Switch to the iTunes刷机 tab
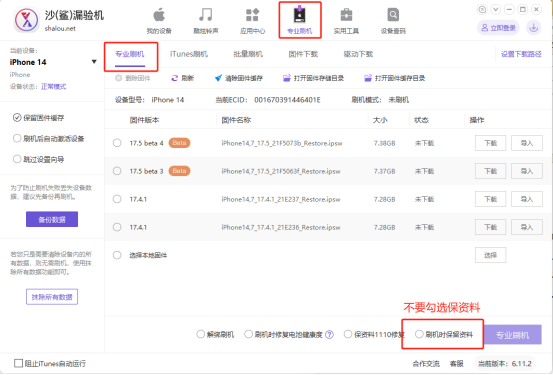Viewport: 553px width, 375px height. coord(189,54)
